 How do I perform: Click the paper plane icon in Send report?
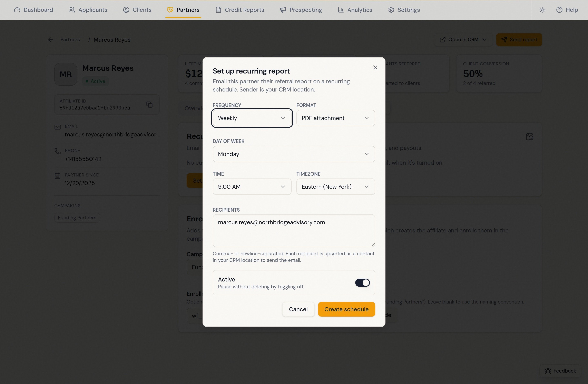tap(504, 40)
